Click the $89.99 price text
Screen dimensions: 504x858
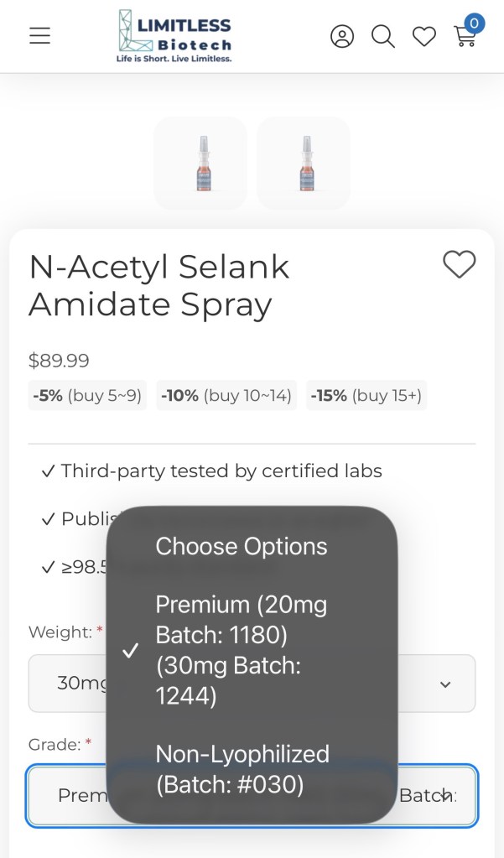point(59,361)
